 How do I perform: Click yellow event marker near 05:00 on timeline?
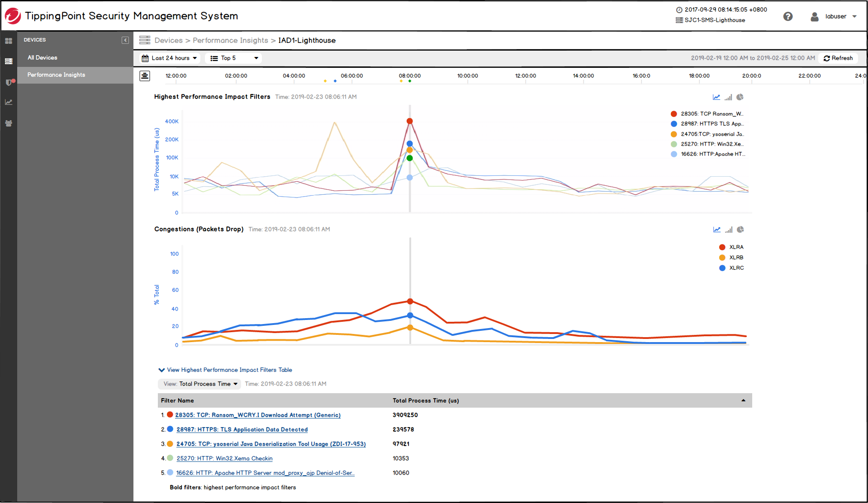point(325,81)
